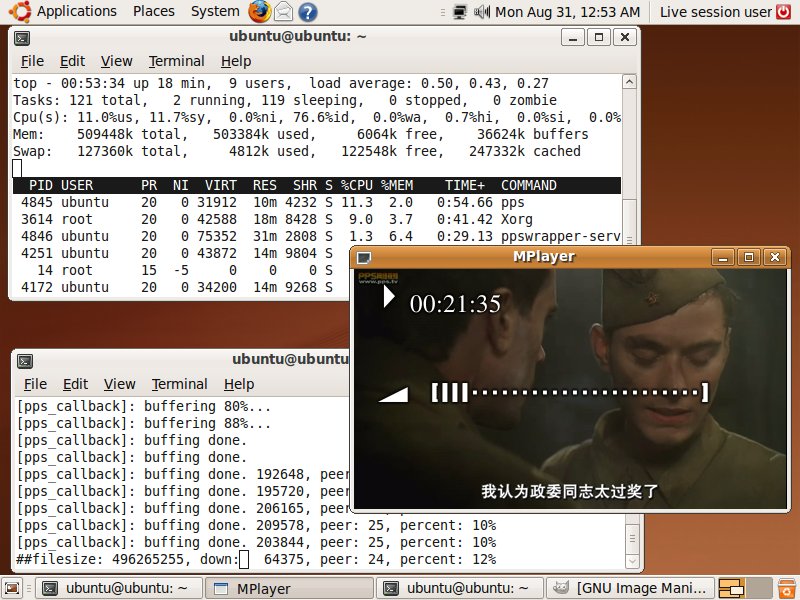
Task: Switch to the second workspace in switcher
Action: tap(759, 588)
